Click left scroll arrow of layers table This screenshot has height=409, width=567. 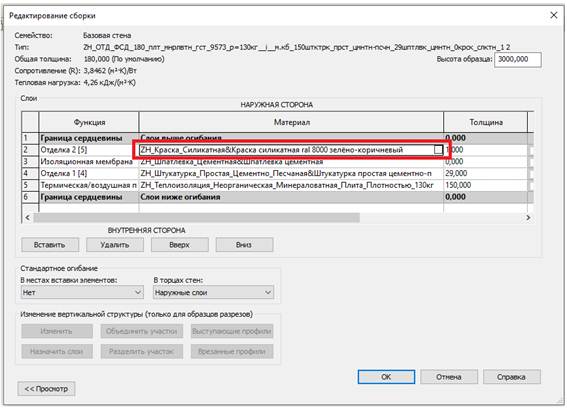click(x=27, y=218)
